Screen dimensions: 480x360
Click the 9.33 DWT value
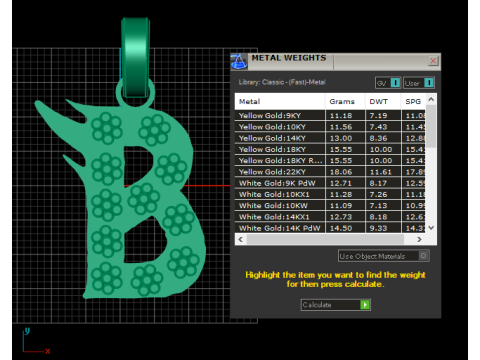[378, 228]
